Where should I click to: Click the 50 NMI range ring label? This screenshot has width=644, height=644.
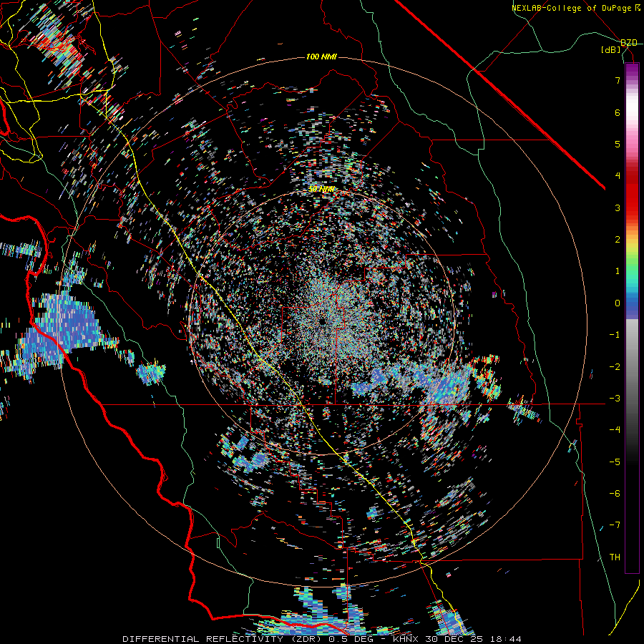pyautogui.click(x=321, y=190)
